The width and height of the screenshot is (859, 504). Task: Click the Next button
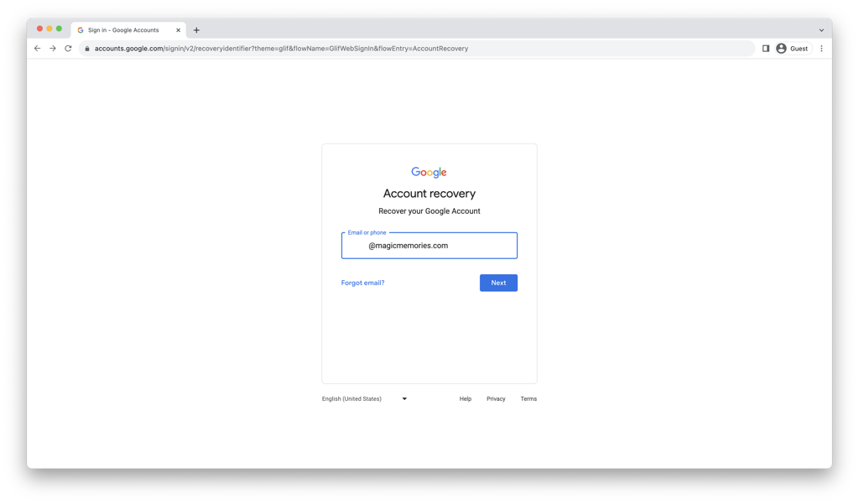tap(498, 283)
